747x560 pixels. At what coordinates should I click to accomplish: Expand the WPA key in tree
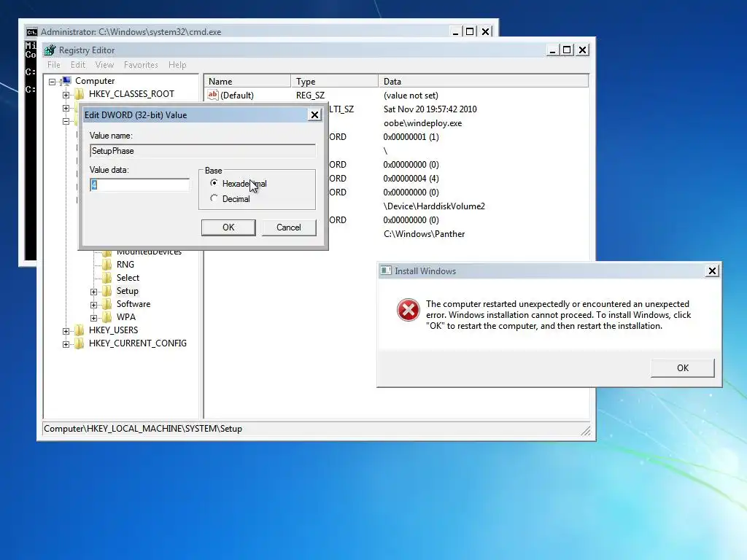click(93, 318)
